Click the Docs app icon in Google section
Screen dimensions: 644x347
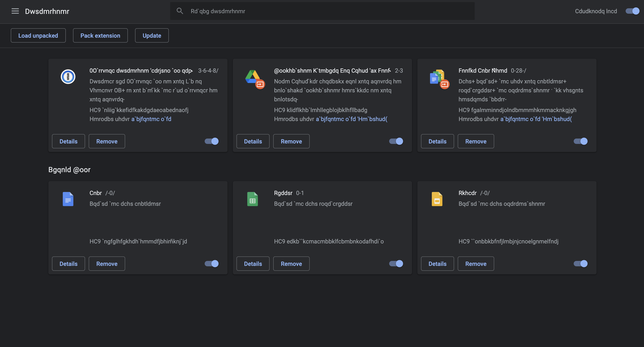click(68, 198)
